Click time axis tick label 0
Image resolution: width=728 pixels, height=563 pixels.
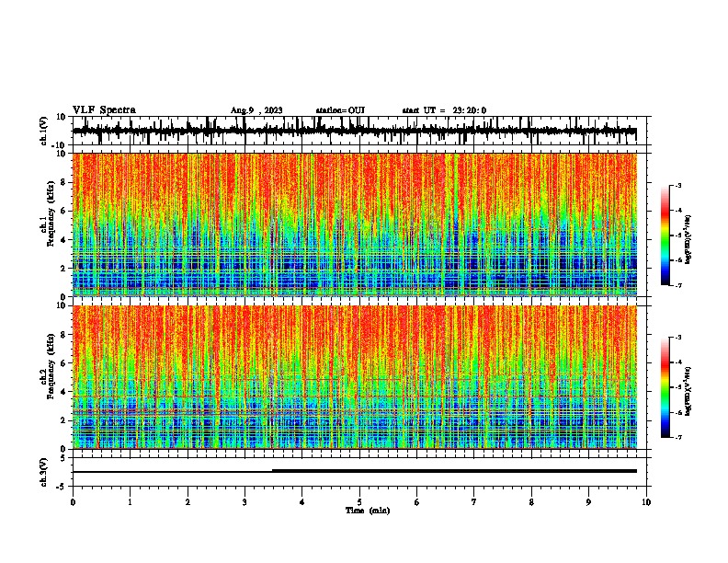(73, 502)
